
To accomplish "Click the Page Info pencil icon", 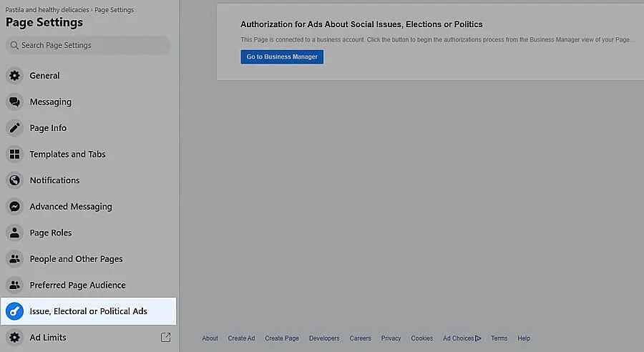I will pos(14,128).
